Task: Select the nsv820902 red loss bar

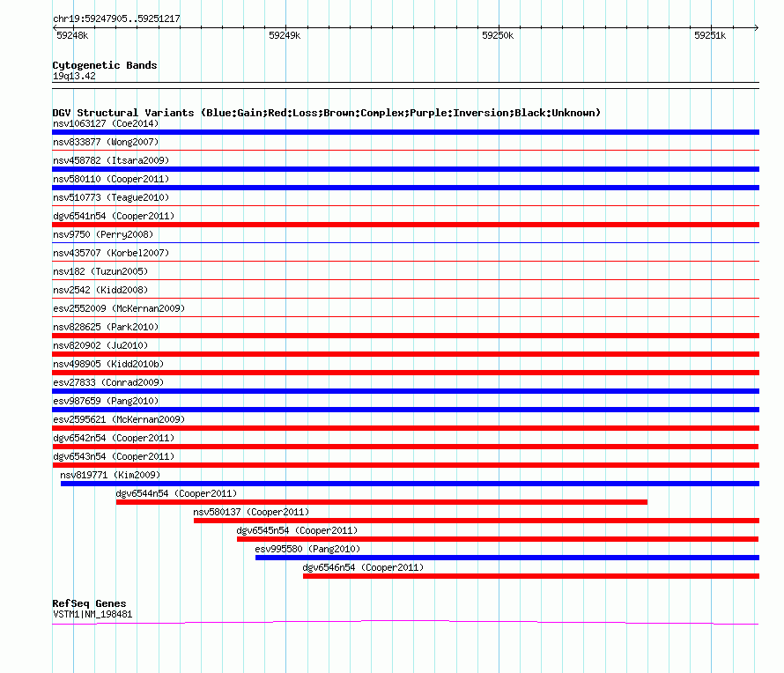Action: pos(405,354)
